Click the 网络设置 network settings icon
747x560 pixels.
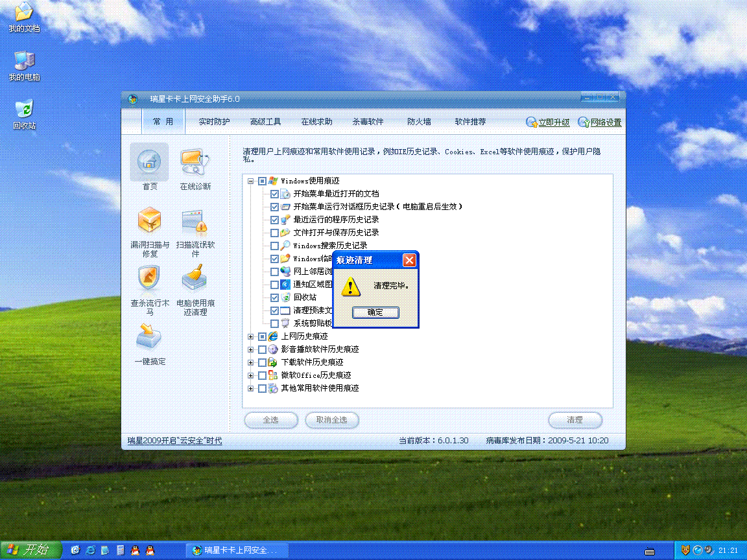[584, 122]
